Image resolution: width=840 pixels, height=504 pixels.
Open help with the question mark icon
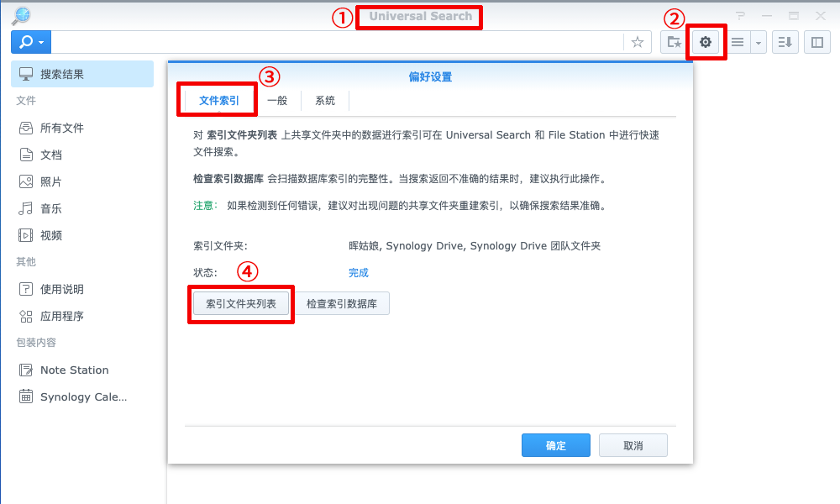pyautogui.click(x=740, y=16)
